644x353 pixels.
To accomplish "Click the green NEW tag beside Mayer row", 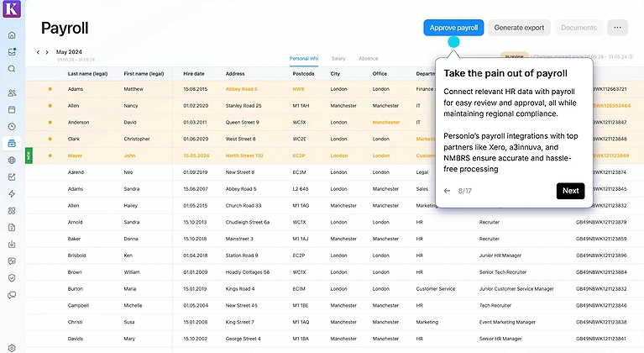I will (29, 155).
